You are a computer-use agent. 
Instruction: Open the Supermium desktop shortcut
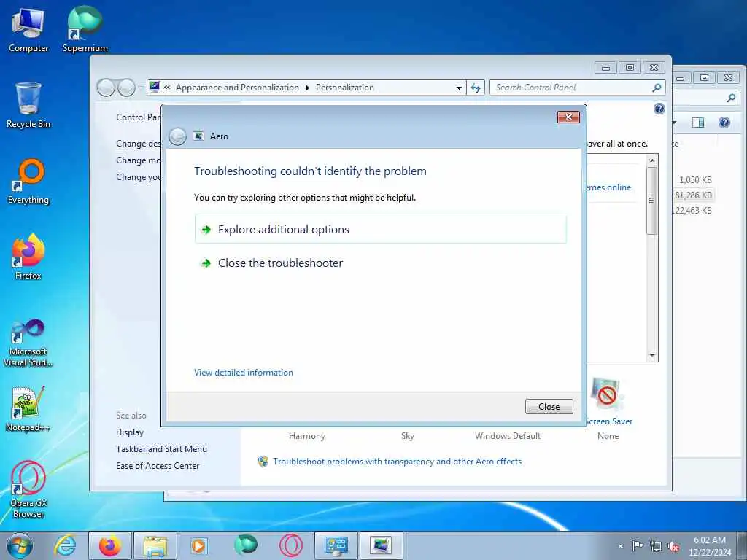(x=85, y=31)
